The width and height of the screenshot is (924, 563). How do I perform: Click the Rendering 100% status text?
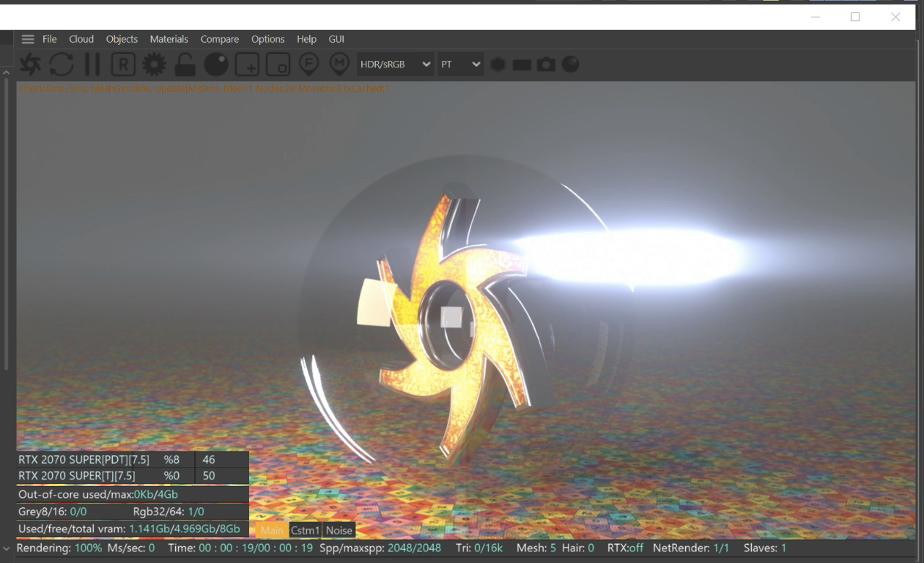tap(59, 548)
